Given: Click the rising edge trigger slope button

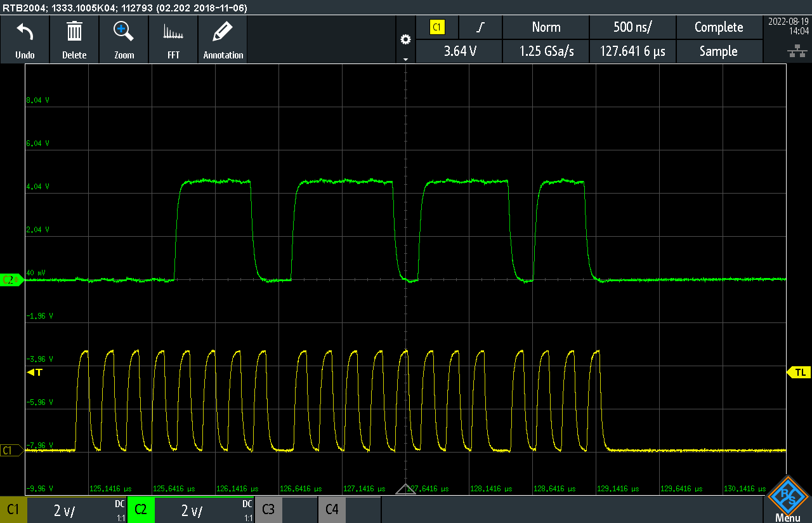Looking at the screenshot, I should (480, 27).
